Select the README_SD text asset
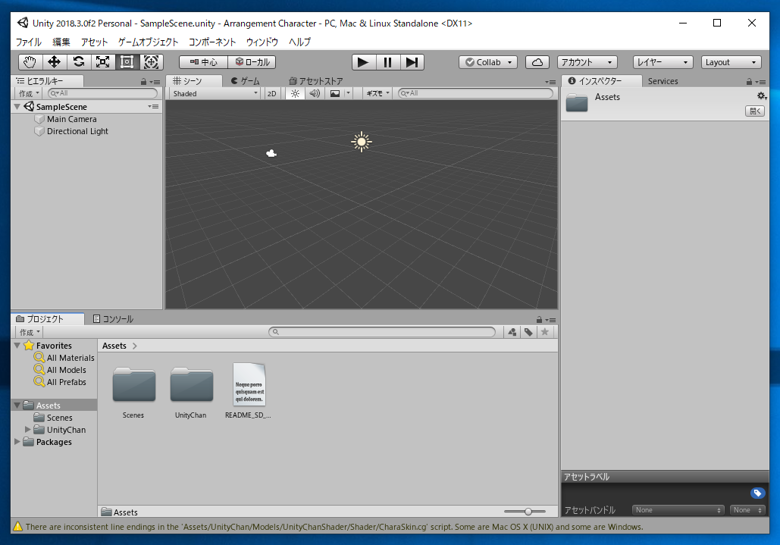Screen dimensions: 780x545 (x=249, y=384)
